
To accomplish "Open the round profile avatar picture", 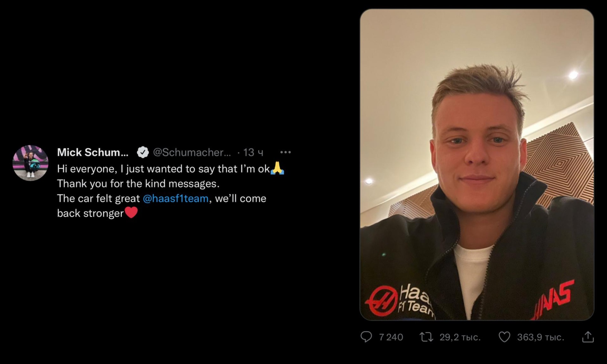I will coord(30,163).
